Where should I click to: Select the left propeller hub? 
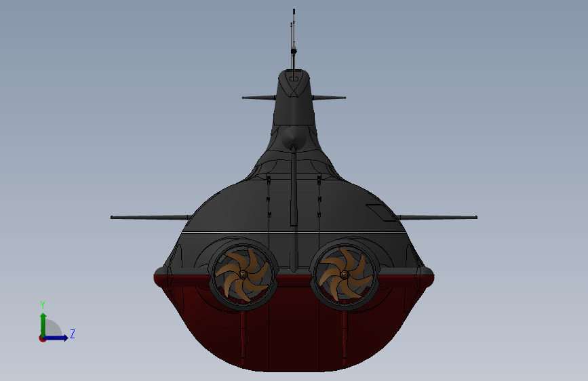point(243,275)
